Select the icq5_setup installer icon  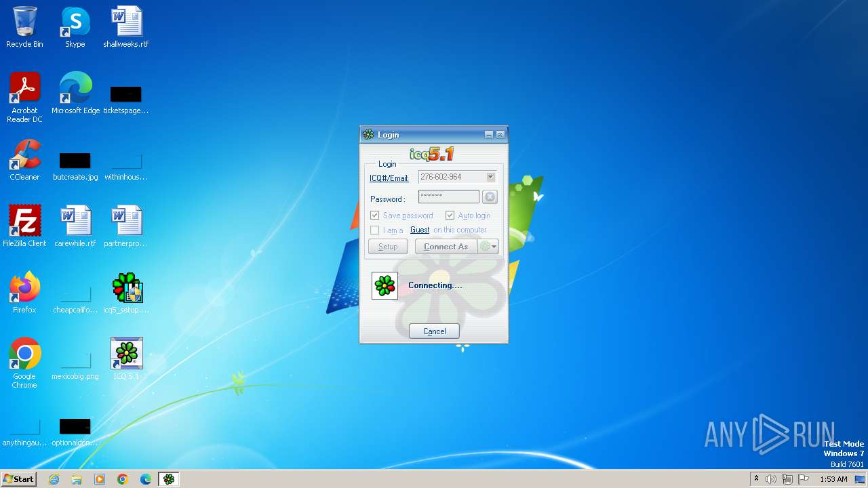(x=126, y=293)
